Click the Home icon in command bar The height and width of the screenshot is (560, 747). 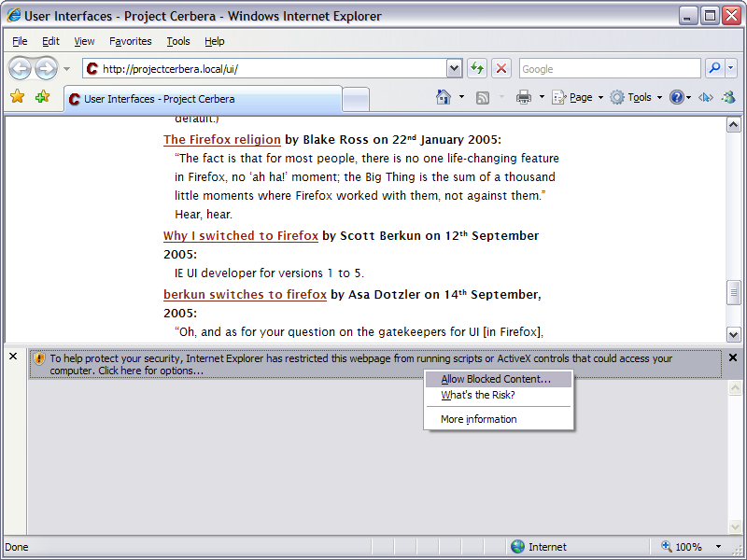pyautogui.click(x=444, y=97)
